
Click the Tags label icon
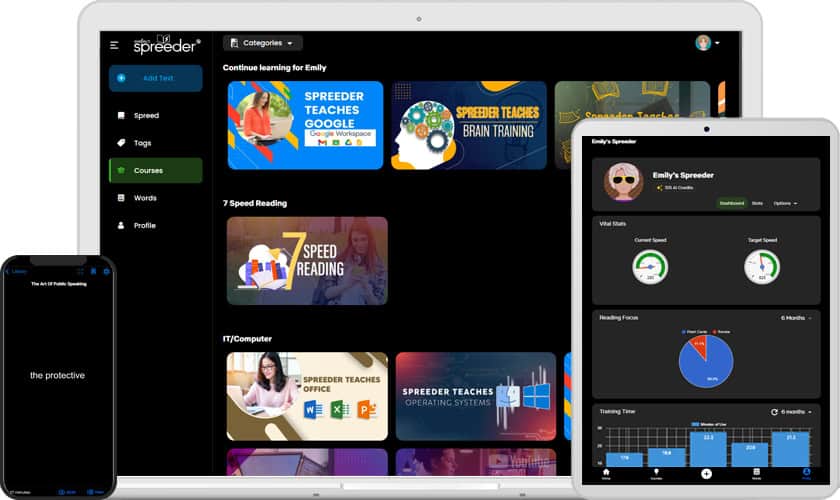coord(121,143)
